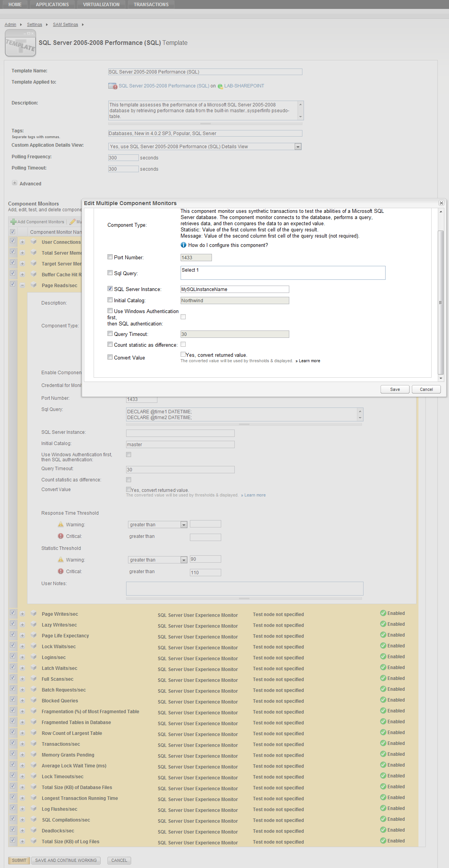449x868 pixels.
Task: Click the Lazy Writes/sec component cube icon
Action: (x=34, y=624)
